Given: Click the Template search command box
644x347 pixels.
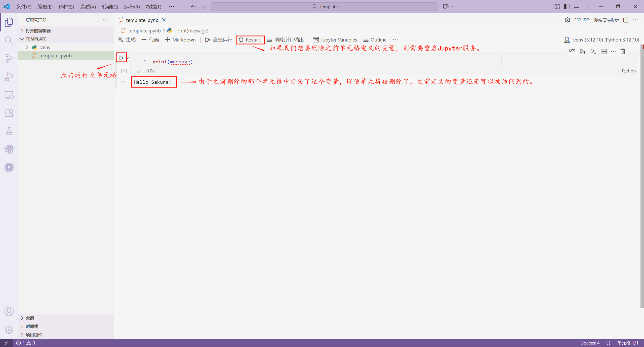Looking at the screenshot, I should pyautogui.click(x=324, y=7).
